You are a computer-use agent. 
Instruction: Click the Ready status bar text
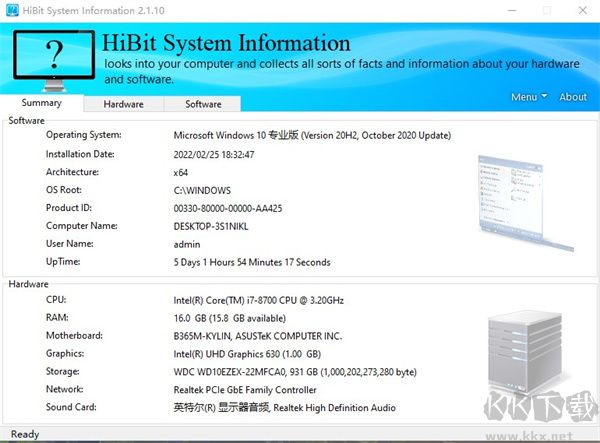click(25, 435)
